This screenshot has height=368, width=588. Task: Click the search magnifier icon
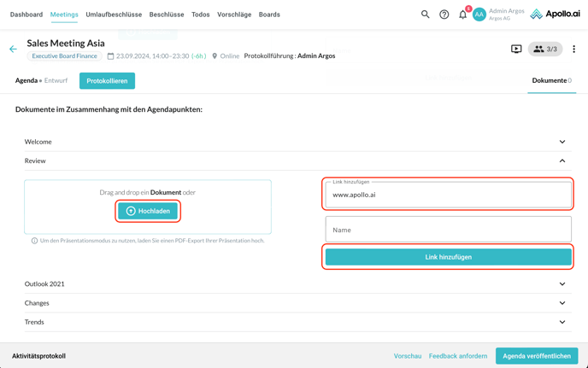coord(425,15)
